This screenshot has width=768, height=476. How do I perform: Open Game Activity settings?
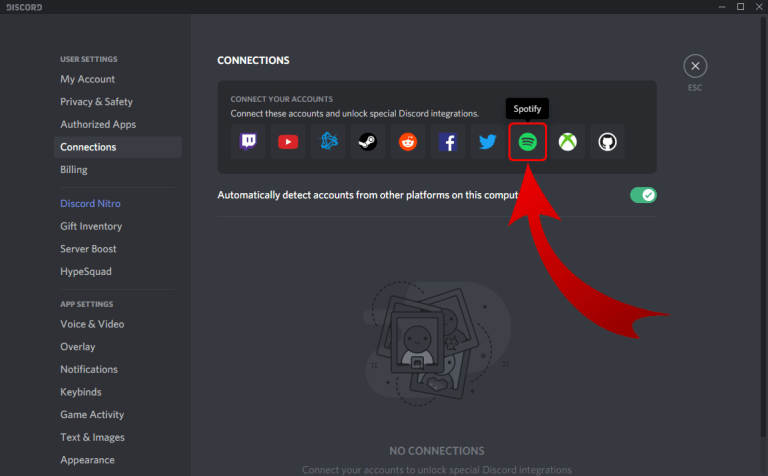[118, 414]
